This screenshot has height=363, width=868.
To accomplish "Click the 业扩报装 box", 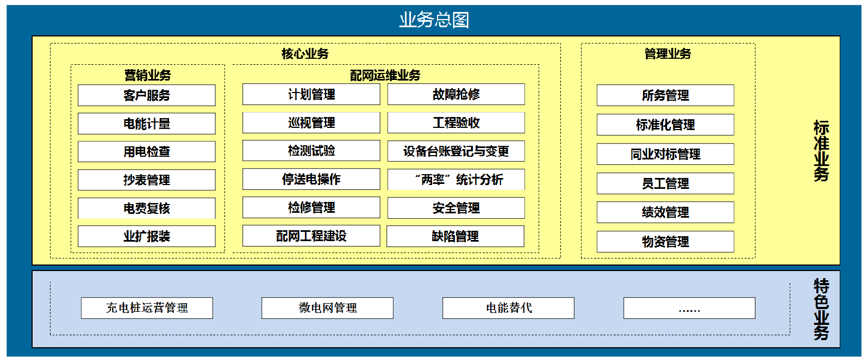I will coord(147,236).
